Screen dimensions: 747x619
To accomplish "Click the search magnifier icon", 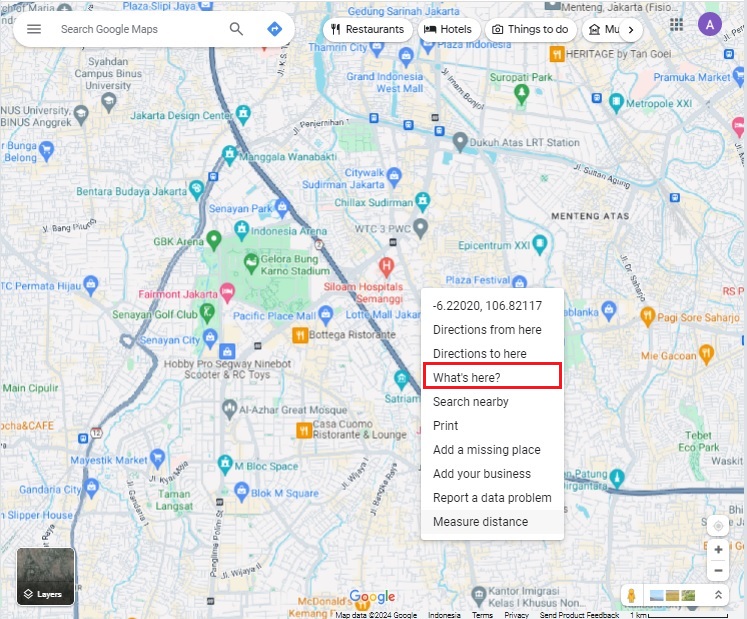I will [x=236, y=29].
